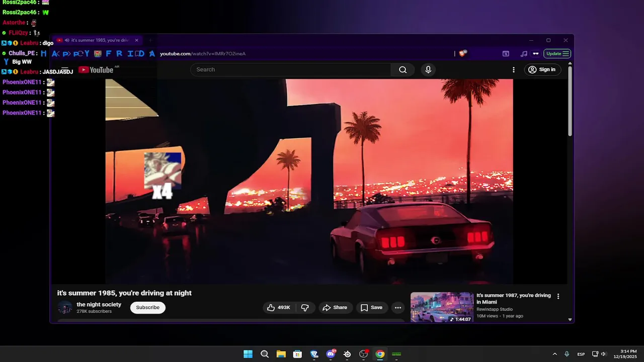
Task: Click the video title 'it's summer 1985, you're driving at night'
Action: click(124, 293)
